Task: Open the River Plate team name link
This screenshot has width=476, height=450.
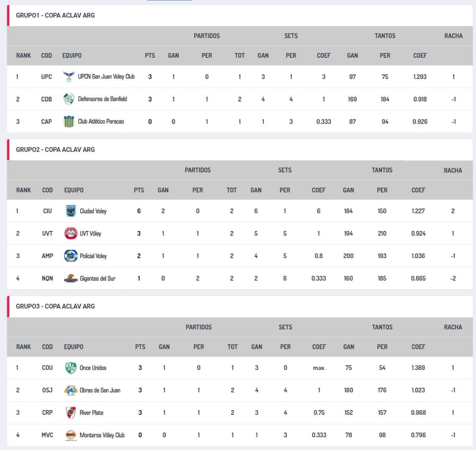Action: 92,413
